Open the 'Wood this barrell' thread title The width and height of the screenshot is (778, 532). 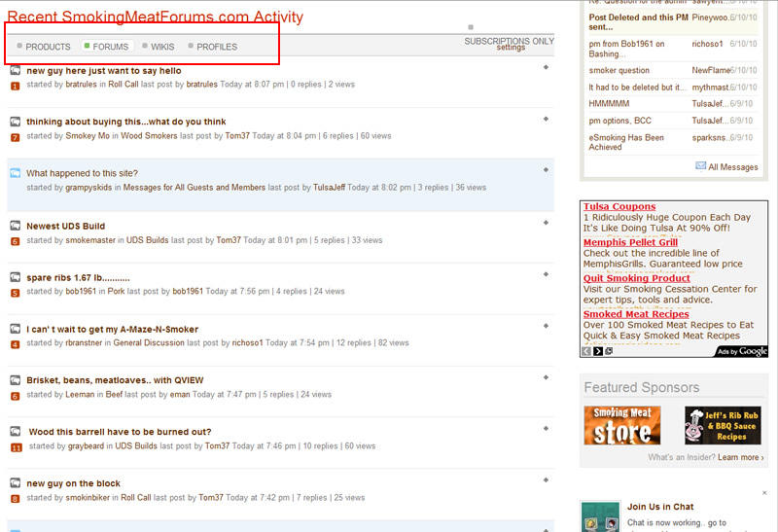tap(120, 432)
